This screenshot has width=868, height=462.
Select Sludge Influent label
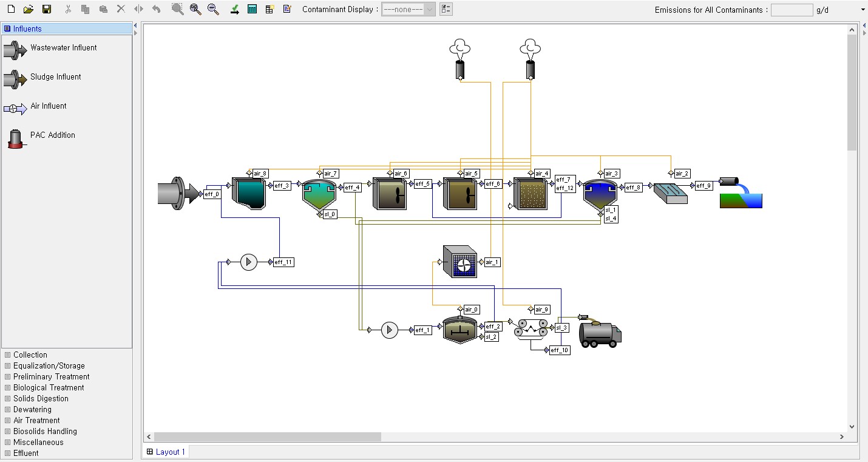pyautogui.click(x=55, y=77)
